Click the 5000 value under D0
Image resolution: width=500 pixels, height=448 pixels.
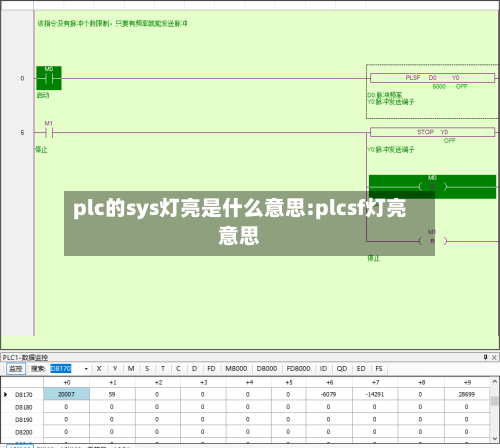click(x=439, y=87)
